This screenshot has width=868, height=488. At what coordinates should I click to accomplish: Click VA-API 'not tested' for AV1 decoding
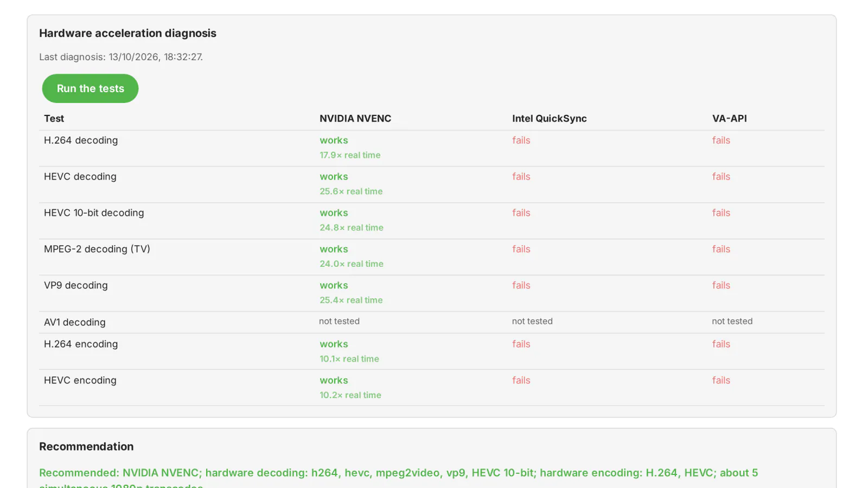[732, 322]
